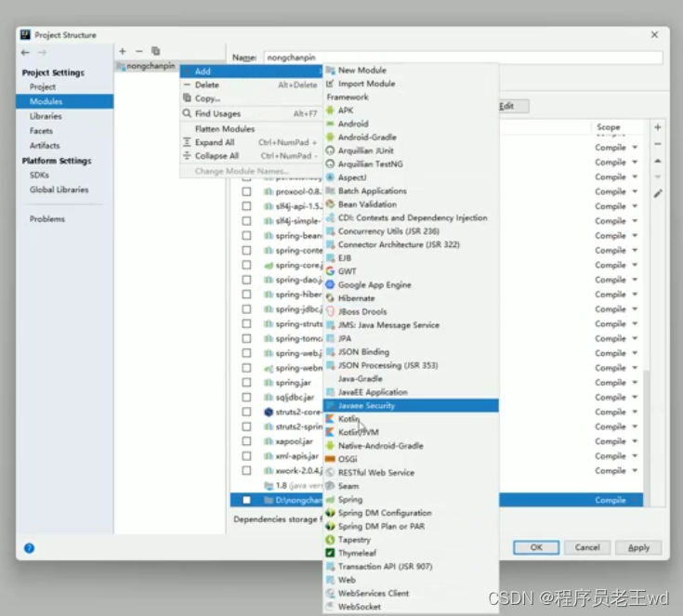Image resolution: width=683 pixels, height=616 pixels.
Task: Toggle export checkbox for struts2-core
Action: tap(246, 412)
